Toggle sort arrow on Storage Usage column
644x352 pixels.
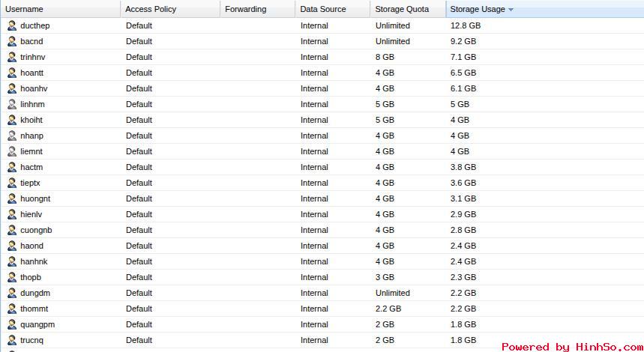pos(511,10)
